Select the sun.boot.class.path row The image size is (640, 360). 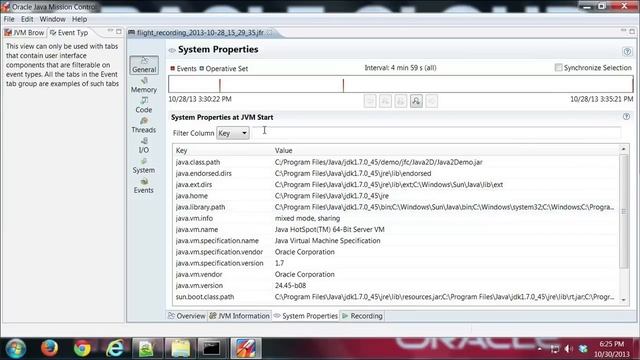(396, 297)
